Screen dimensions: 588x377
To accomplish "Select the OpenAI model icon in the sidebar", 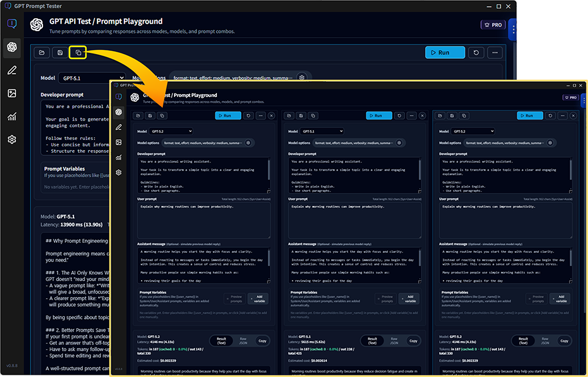I will (12, 48).
